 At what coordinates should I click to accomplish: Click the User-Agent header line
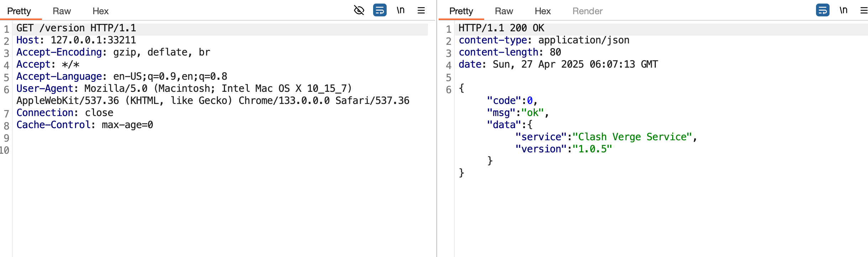(x=184, y=89)
